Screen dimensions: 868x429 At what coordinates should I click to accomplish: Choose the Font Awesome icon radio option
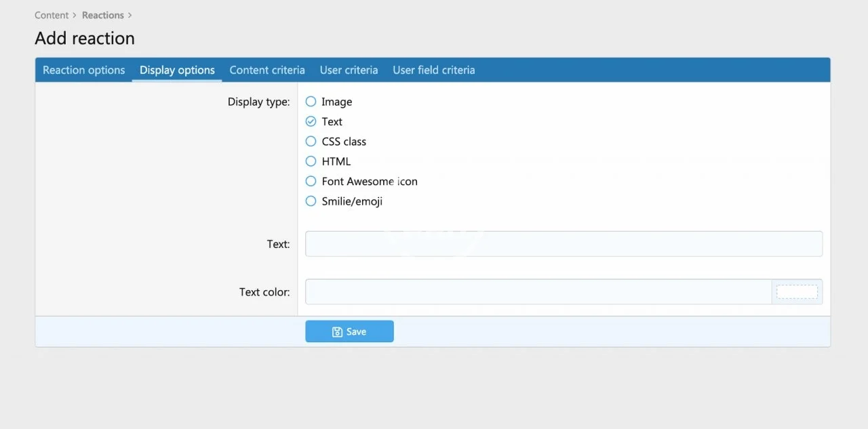coord(311,182)
